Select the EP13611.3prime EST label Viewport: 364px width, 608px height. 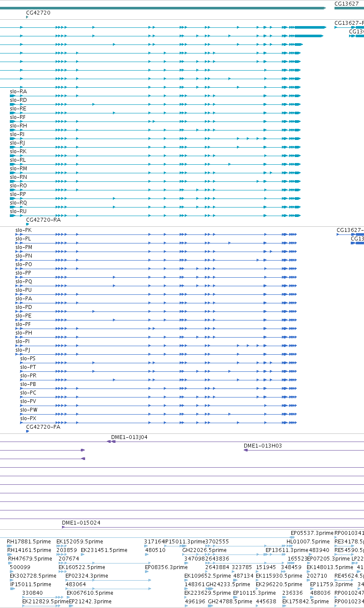[287, 550]
